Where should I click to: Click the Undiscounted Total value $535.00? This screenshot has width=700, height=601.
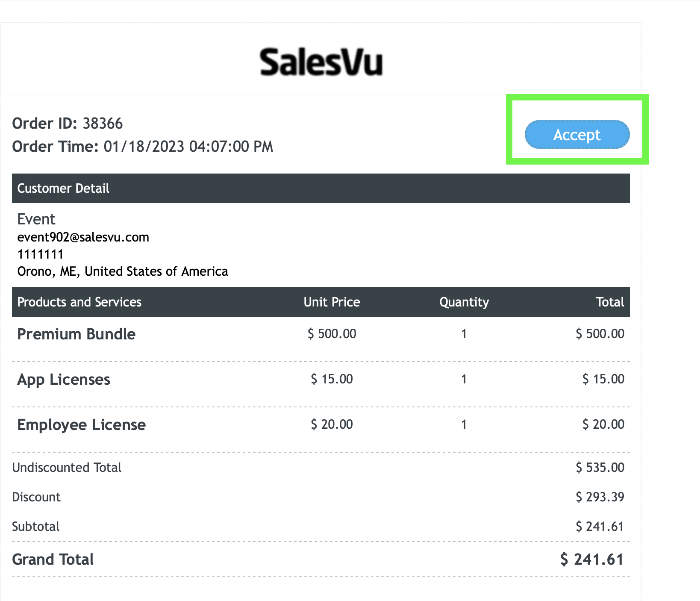pyautogui.click(x=600, y=468)
